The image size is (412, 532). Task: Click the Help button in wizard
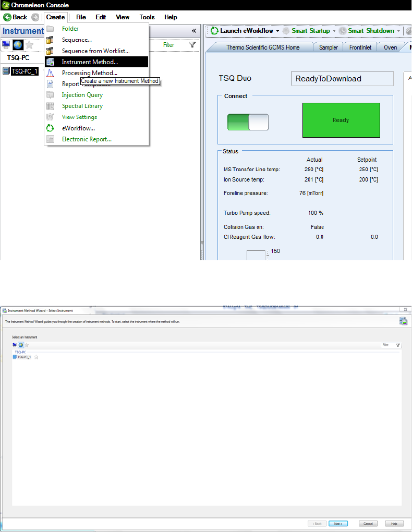(394, 524)
